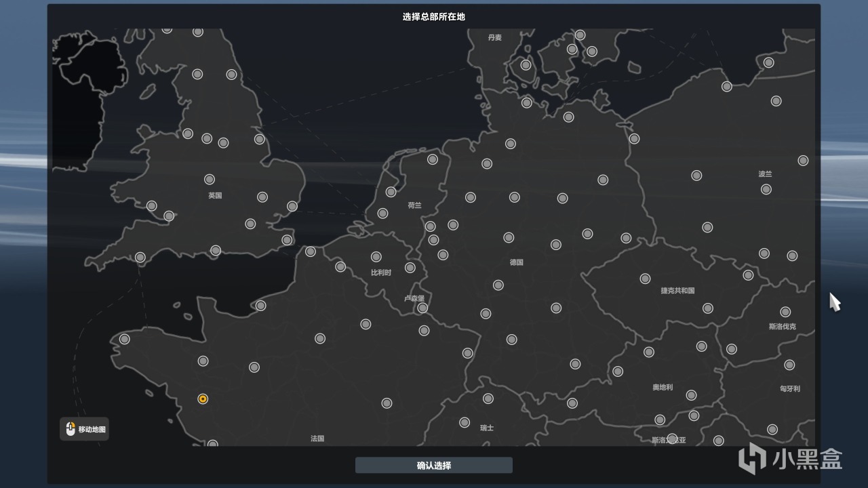Click the 德国 country label

tap(517, 262)
